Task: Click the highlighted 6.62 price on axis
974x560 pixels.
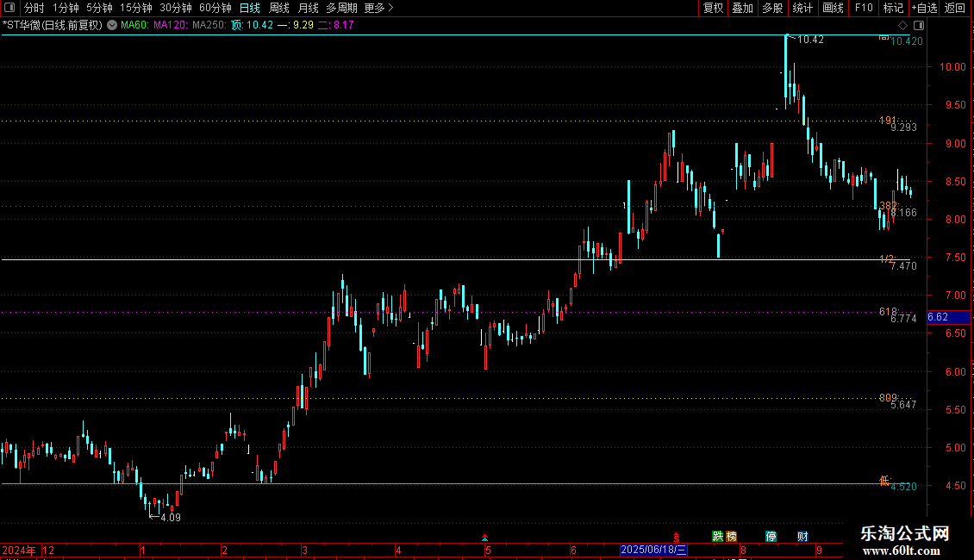Action: click(x=948, y=317)
